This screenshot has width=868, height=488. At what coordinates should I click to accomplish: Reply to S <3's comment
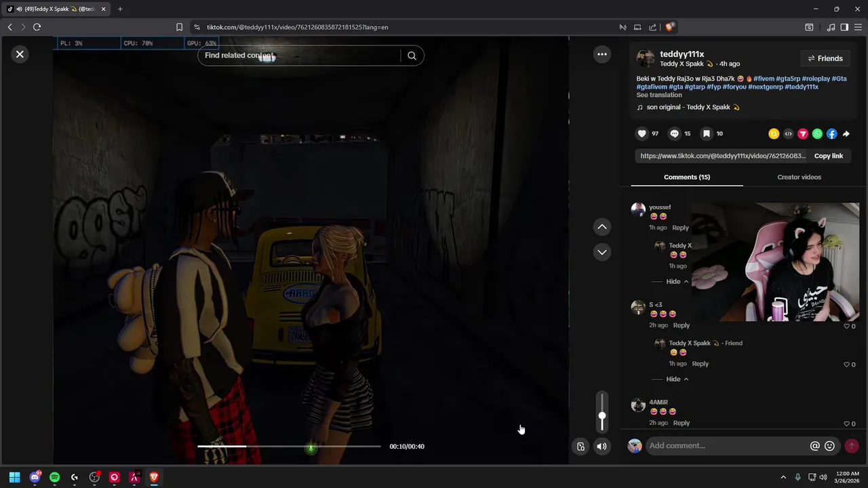[x=681, y=325]
